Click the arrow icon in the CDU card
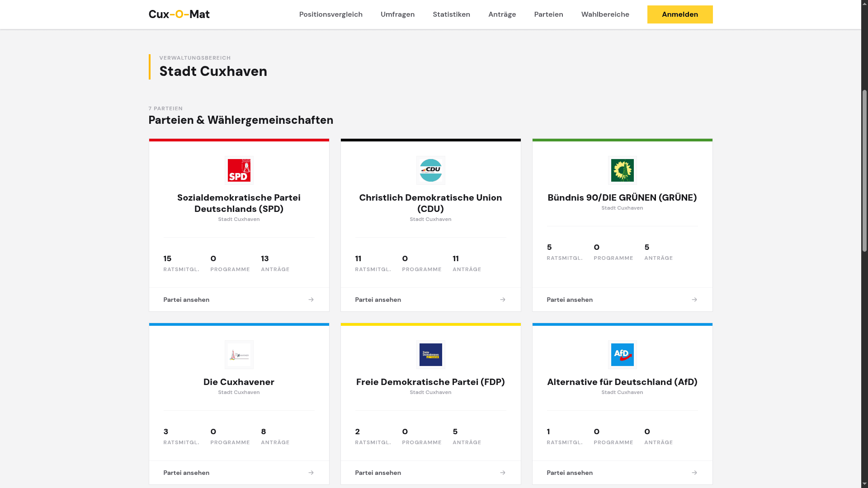Viewport: 868px width, 488px height. (503, 300)
